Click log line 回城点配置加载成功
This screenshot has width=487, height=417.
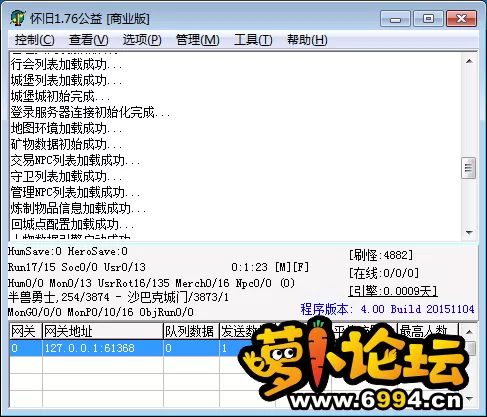click(72, 224)
